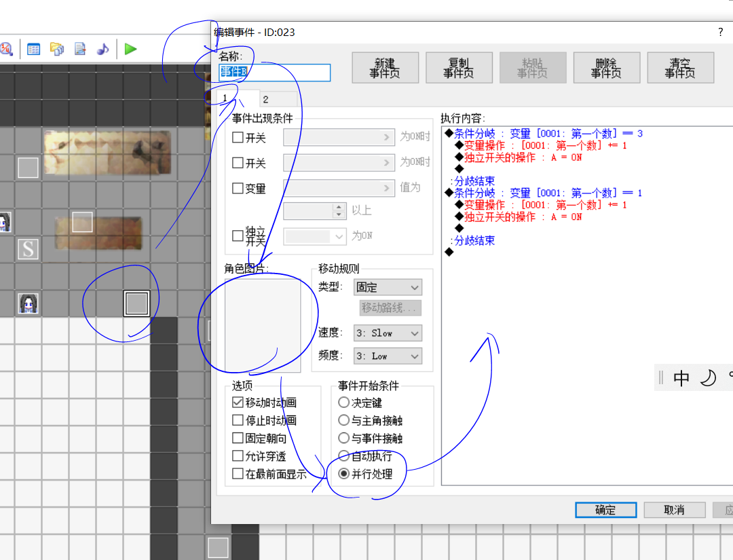The image size is (733, 560).
Task: Enable the 独立开关 condition checkbox
Action: pyautogui.click(x=238, y=236)
